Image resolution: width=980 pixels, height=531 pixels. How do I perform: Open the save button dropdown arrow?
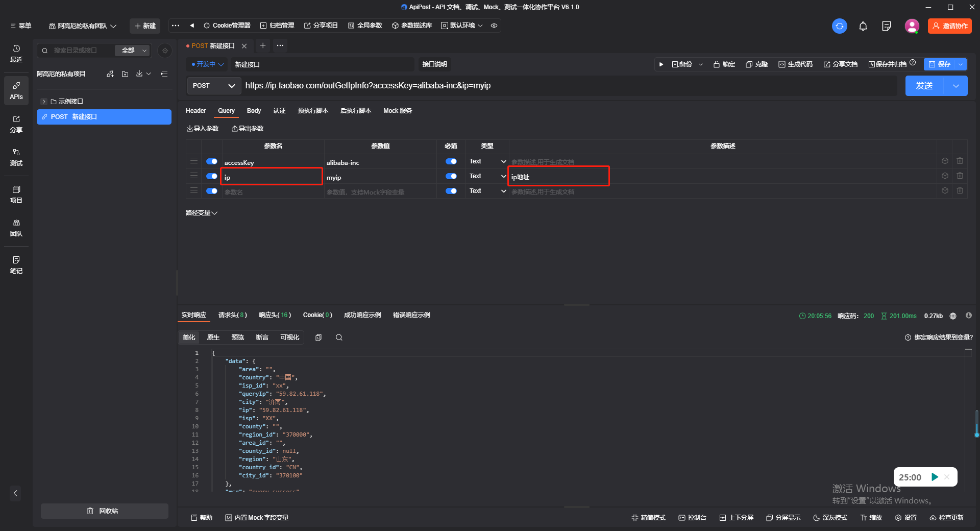tap(961, 64)
